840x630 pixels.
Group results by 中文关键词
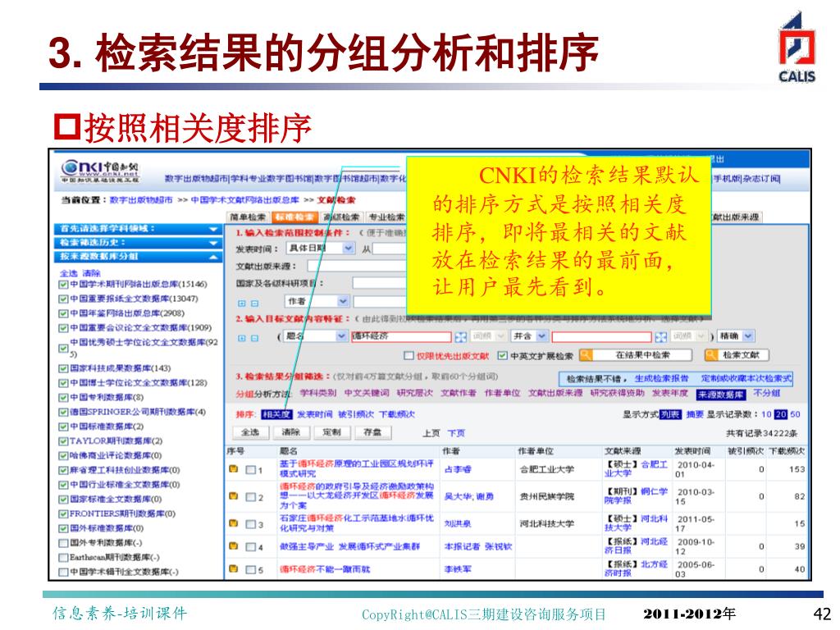[367, 393]
